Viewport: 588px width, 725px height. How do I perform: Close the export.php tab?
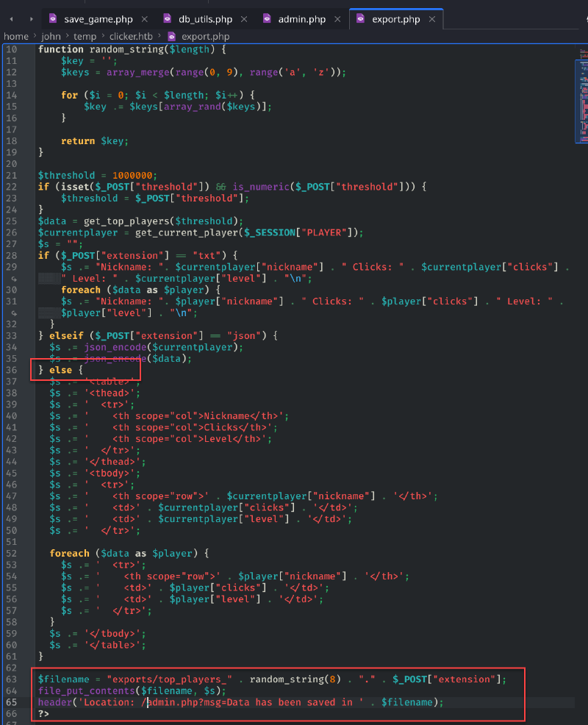tap(432, 19)
